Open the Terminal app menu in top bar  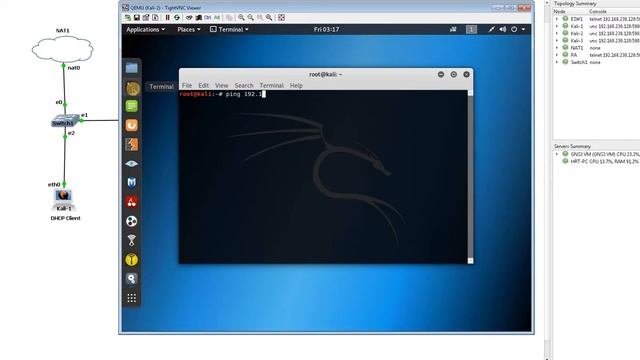229,29
